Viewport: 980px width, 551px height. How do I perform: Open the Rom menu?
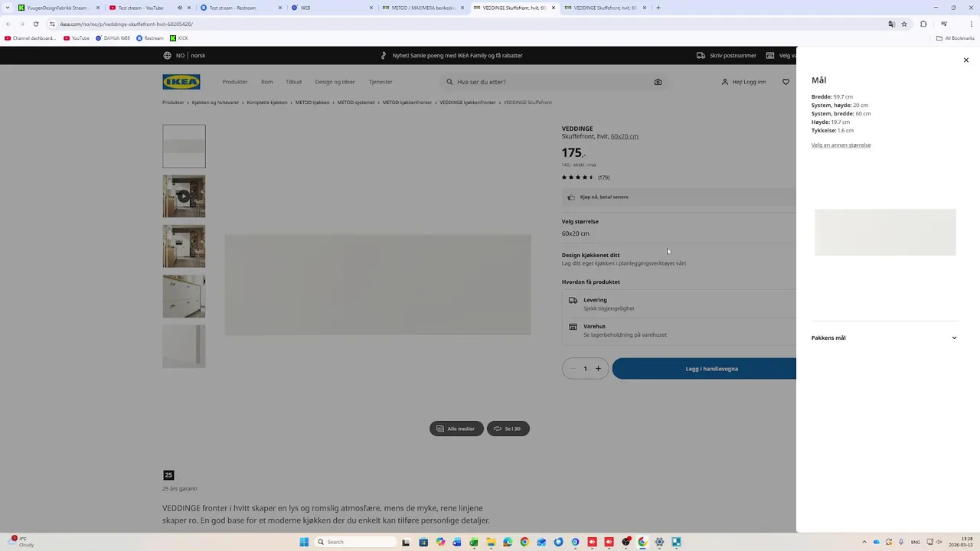[266, 82]
